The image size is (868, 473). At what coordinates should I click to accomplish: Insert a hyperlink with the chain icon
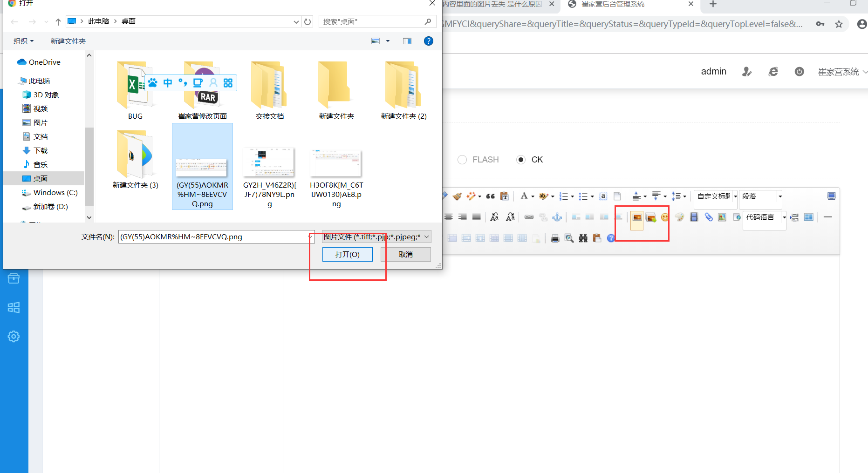(529, 217)
